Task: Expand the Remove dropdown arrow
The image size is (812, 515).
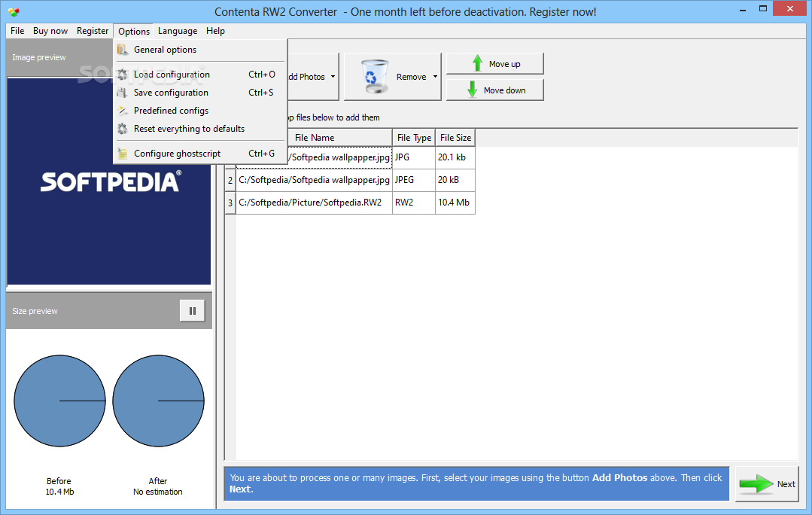Action: pos(436,77)
